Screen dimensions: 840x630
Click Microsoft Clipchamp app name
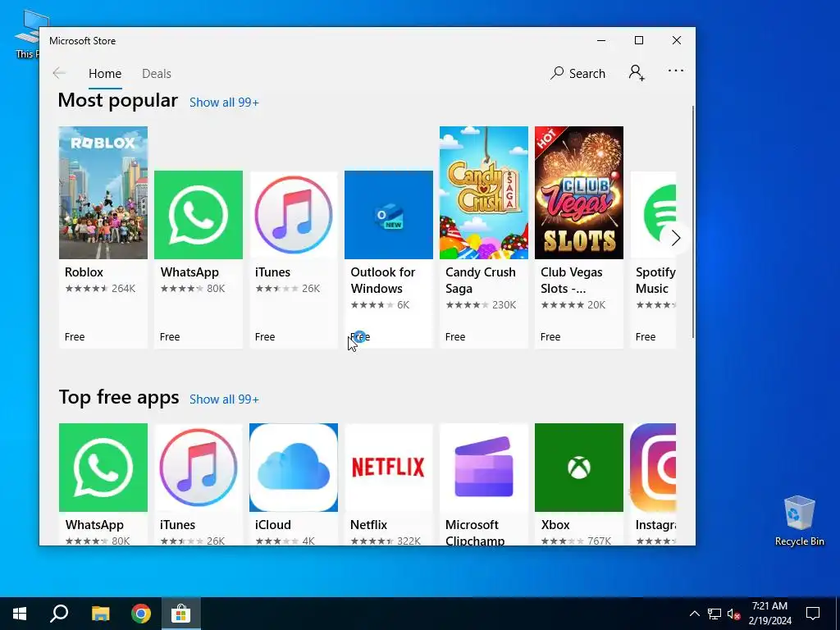(475, 532)
